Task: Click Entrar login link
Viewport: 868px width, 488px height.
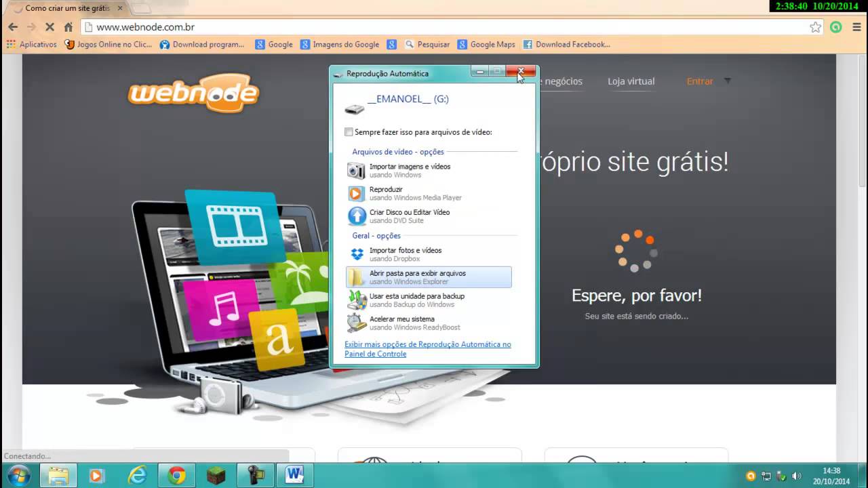Action: tap(700, 81)
